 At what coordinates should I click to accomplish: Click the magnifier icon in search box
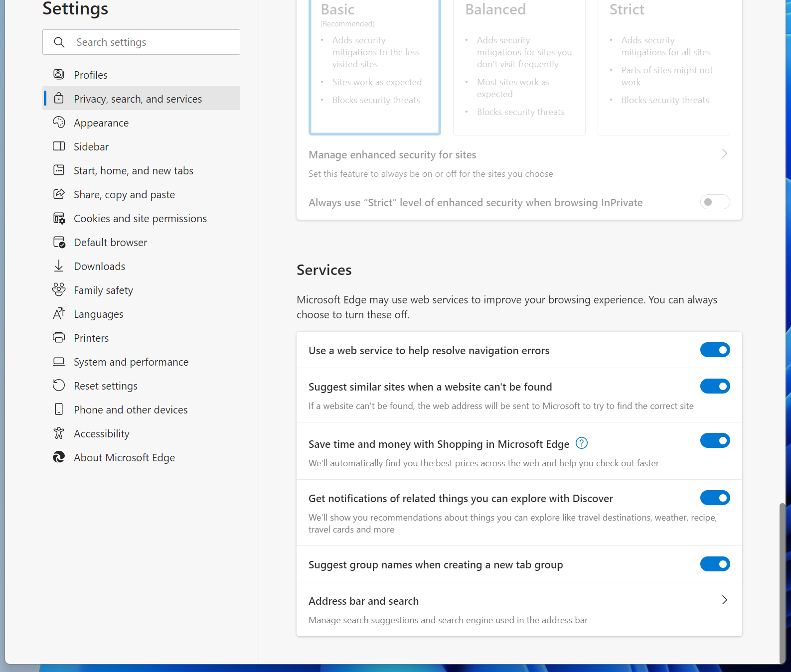coord(59,42)
